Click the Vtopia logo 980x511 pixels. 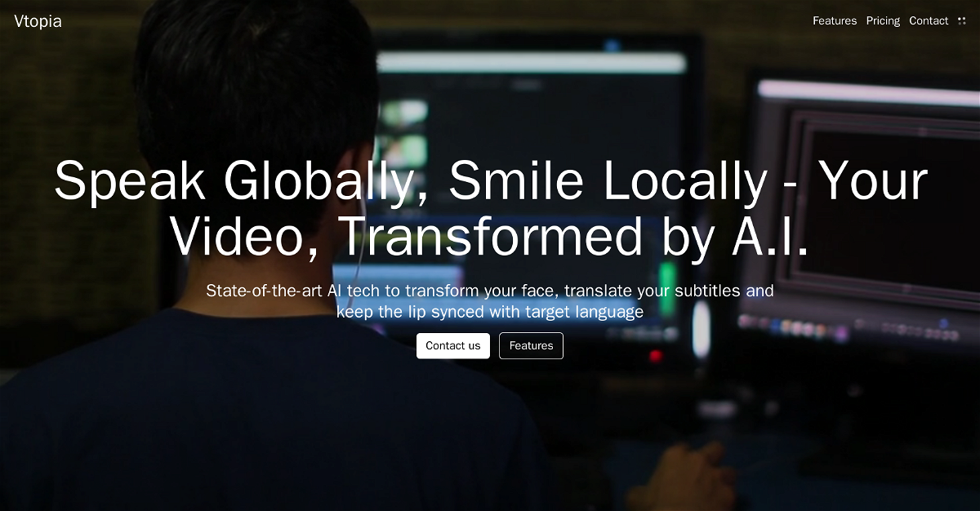(38, 21)
